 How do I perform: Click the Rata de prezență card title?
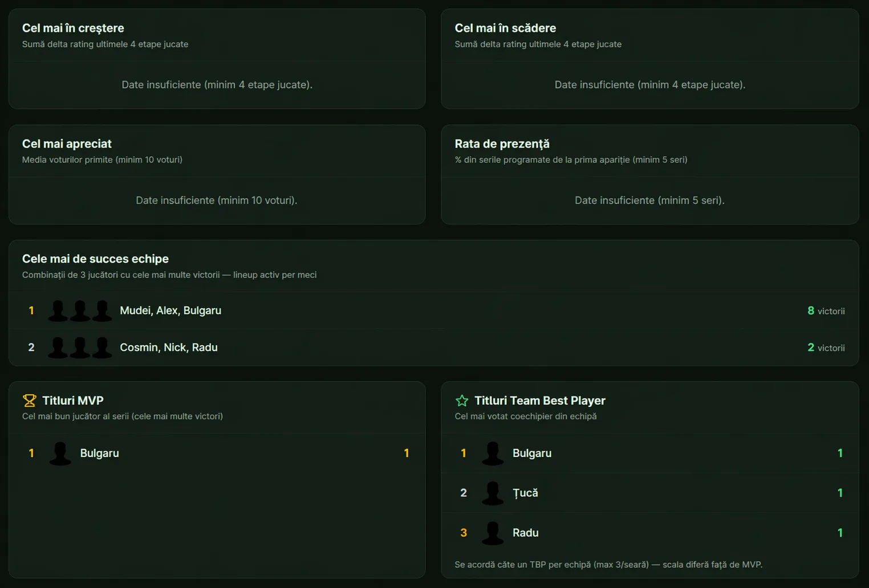(x=502, y=144)
